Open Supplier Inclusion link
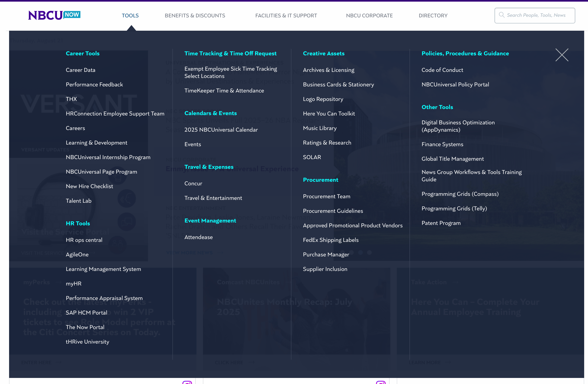 (x=325, y=269)
